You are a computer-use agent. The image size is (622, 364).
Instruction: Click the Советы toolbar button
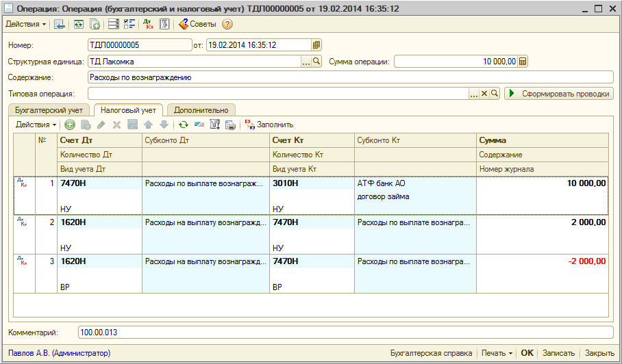click(x=197, y=24)
